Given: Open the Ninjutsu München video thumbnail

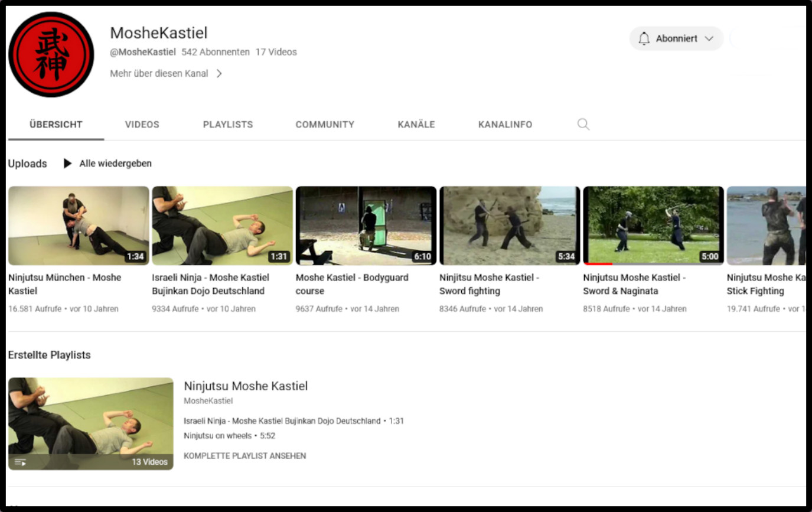Looking at the screenshot, I should 79,226.
